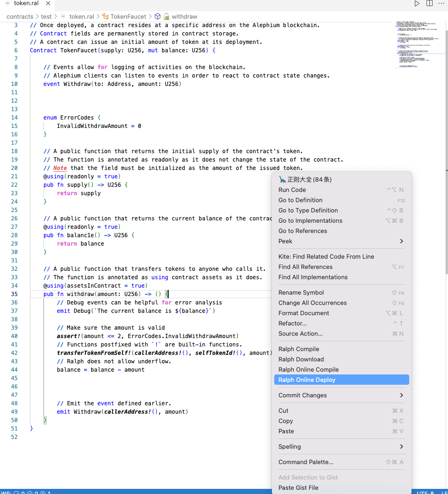Select Go to Type Definition
The image size is (448, 494).
tap(342, 211)
